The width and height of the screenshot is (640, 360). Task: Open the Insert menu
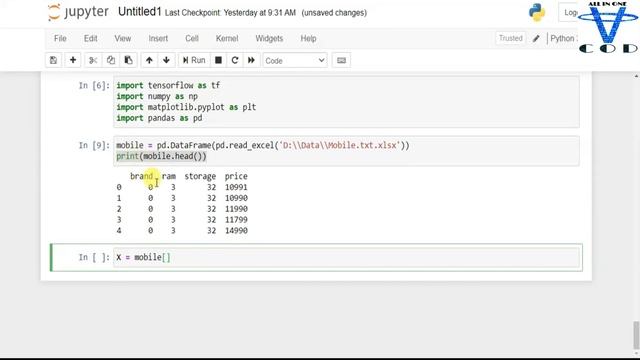(x=158, y=38)
